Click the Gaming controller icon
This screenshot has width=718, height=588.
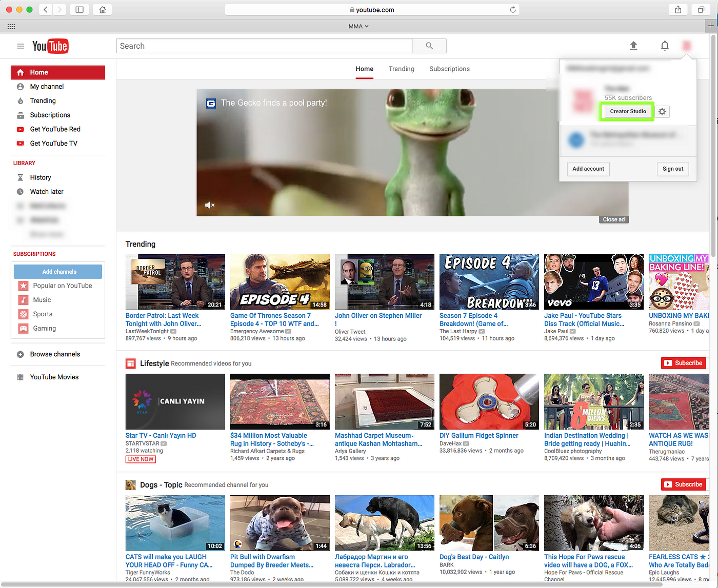coord(24,329)
